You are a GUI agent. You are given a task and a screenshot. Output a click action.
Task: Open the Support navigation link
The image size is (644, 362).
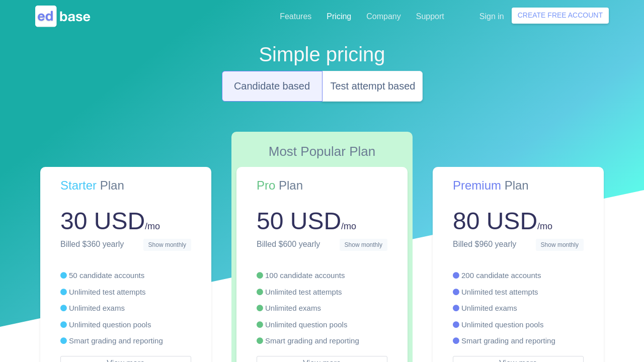[430, 16]
